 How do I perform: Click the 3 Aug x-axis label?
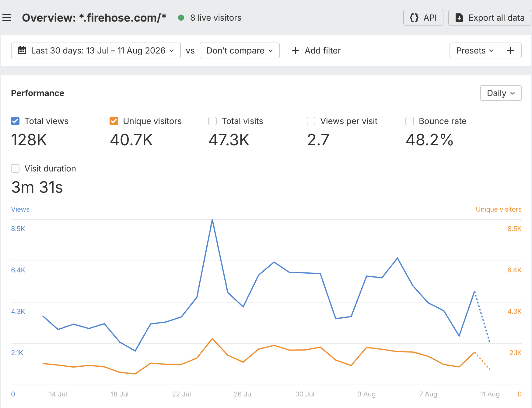pos(366,394)
